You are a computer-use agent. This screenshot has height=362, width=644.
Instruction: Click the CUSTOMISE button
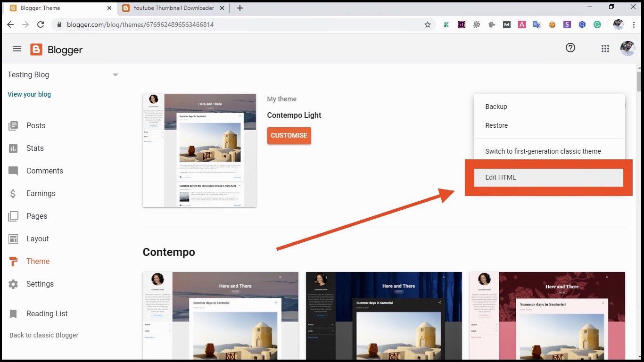289,135
